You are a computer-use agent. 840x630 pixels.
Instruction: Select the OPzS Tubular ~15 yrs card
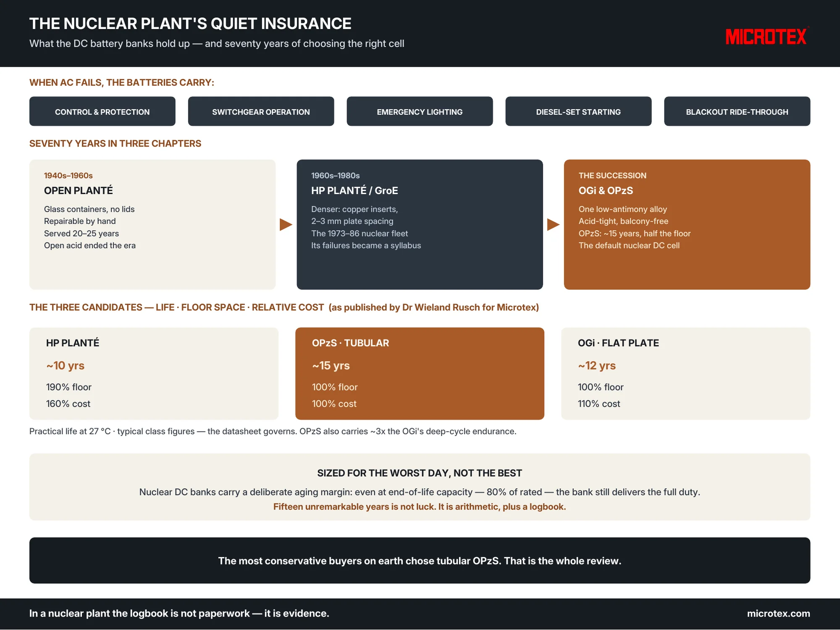pos(420,373)
